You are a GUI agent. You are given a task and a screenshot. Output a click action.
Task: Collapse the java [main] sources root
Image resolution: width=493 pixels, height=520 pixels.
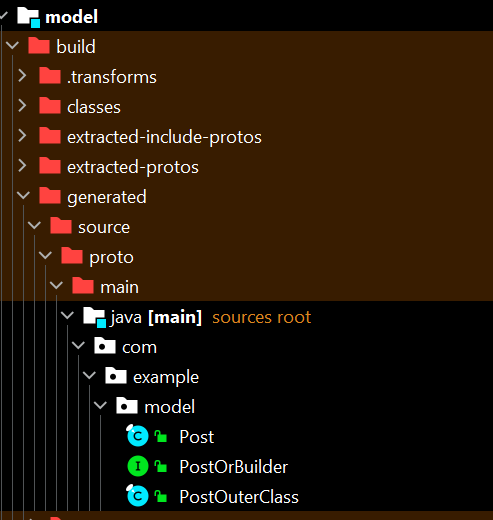pyautogui.click(x=67, y=316)
